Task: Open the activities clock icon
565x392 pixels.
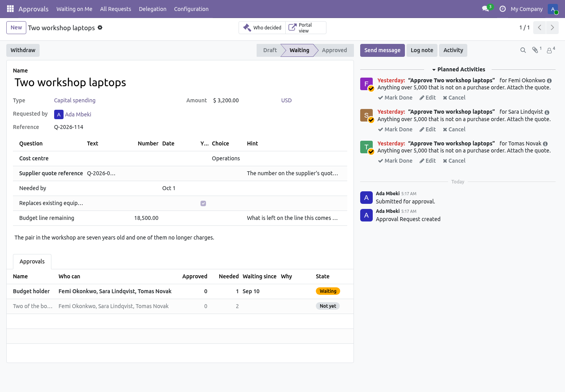Action: tap(503, 9)
